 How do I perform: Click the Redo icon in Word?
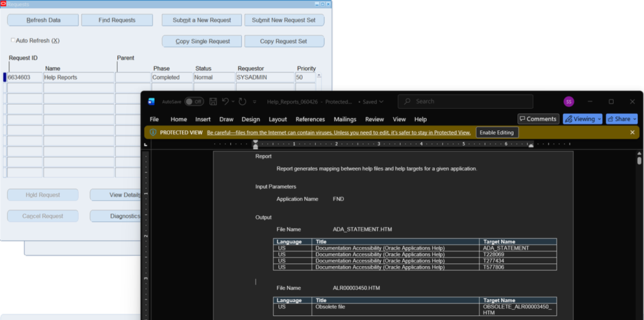[243, 101]
